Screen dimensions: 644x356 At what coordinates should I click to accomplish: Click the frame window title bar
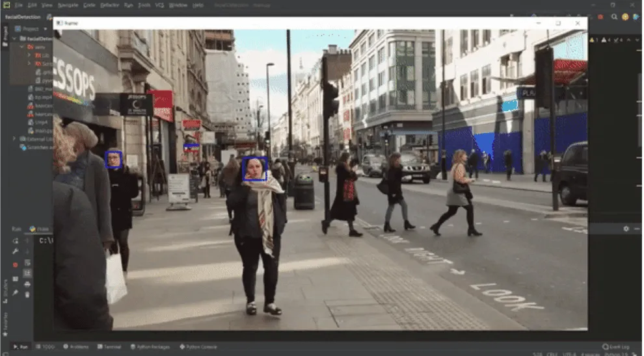click(293, 23)
